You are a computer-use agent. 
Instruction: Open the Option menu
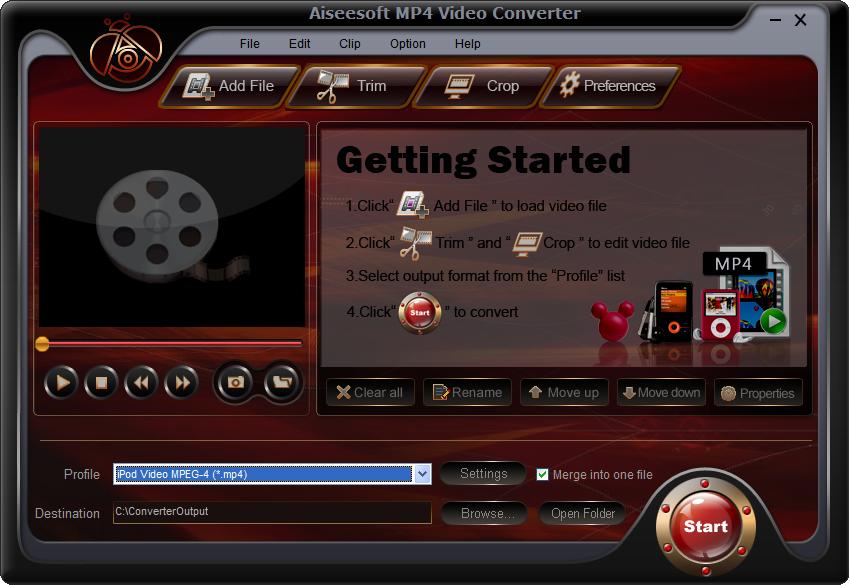coord(407,44)
